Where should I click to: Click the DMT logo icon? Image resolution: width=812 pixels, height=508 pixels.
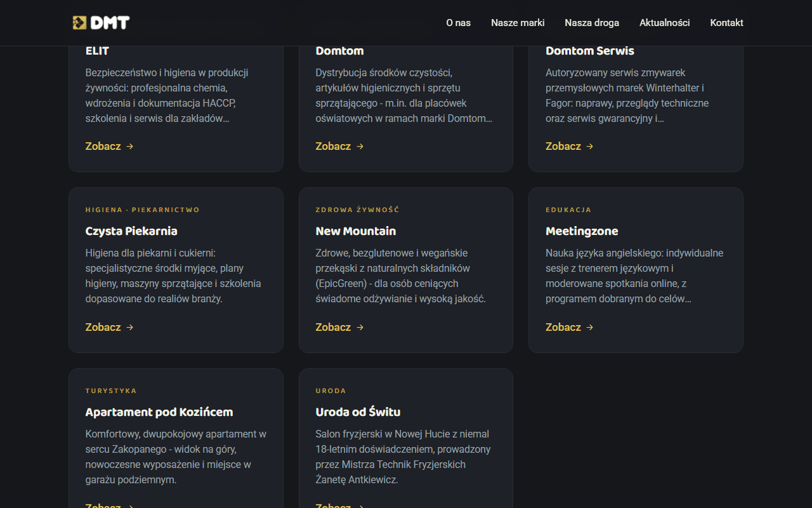79,23
